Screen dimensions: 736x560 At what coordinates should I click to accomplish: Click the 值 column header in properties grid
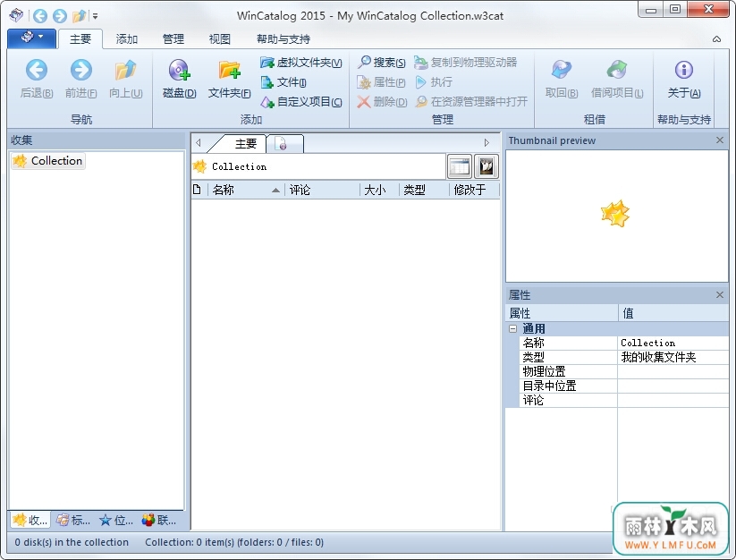click(x=673, y=313)
